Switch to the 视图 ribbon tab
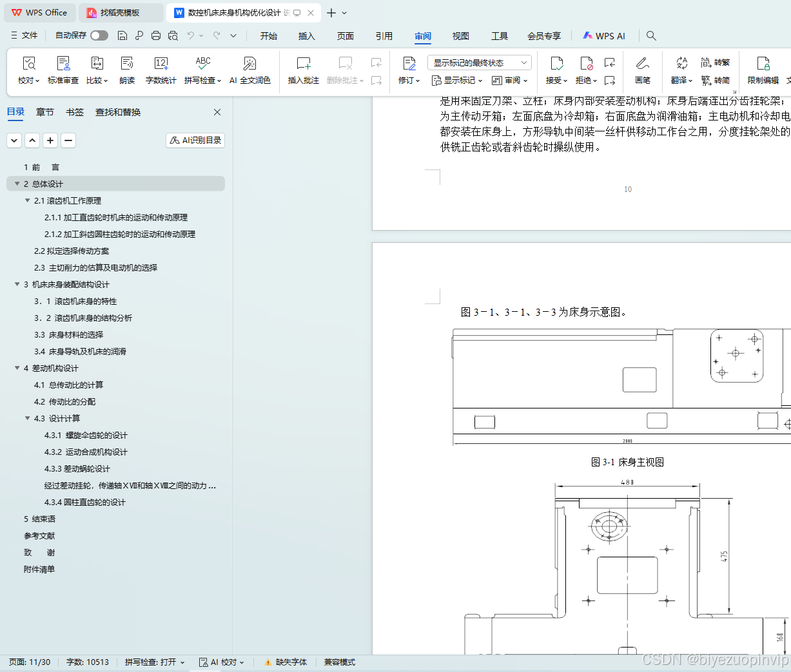Image resolution: width=791 pixels, height=672 pixels. (461, 36)
